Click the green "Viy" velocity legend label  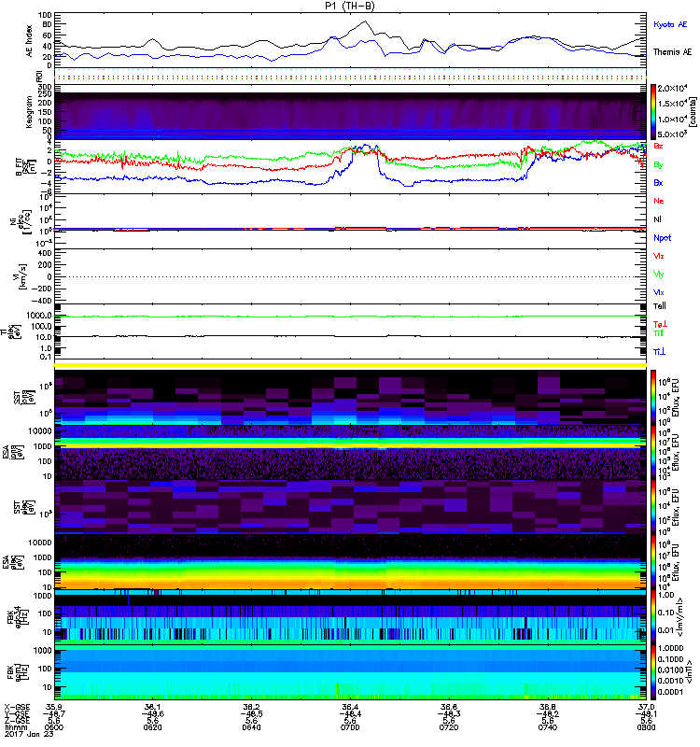pyautogui.click(x=659, y=275)
